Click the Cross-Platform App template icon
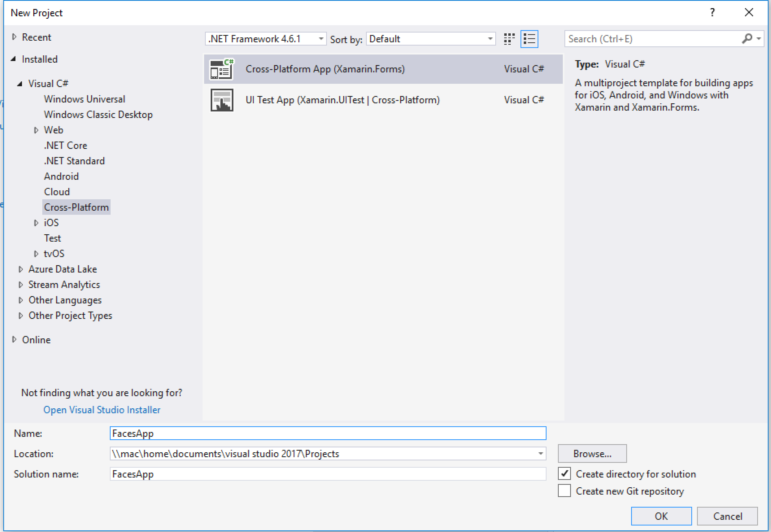Image resolution: width=771 pixels, height=532 pixels. click(221, 69)
